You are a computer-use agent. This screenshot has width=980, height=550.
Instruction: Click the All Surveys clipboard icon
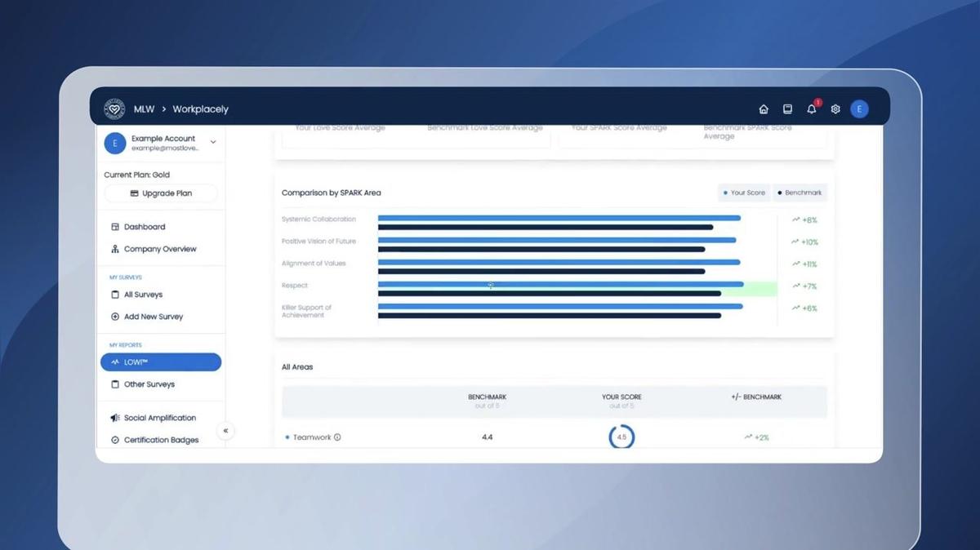(x=115, y=295)
